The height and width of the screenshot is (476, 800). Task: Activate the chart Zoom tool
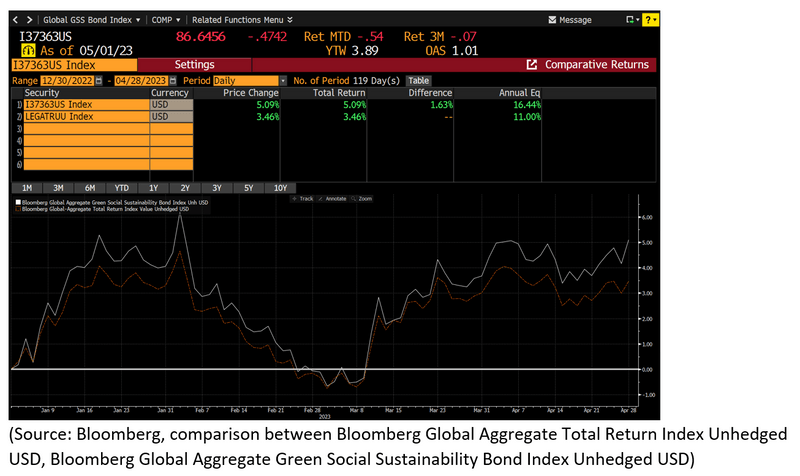362,198
